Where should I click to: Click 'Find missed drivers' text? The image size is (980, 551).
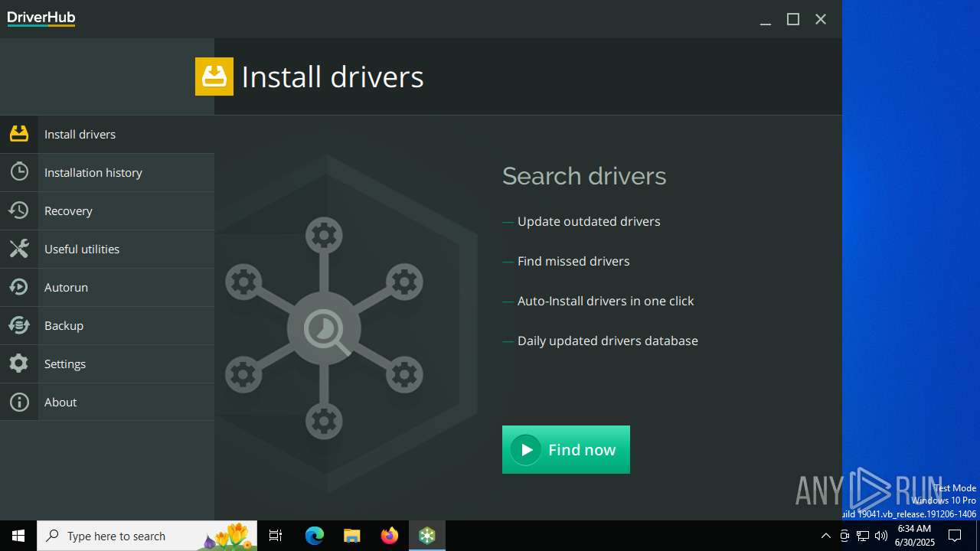coord(573,261)
